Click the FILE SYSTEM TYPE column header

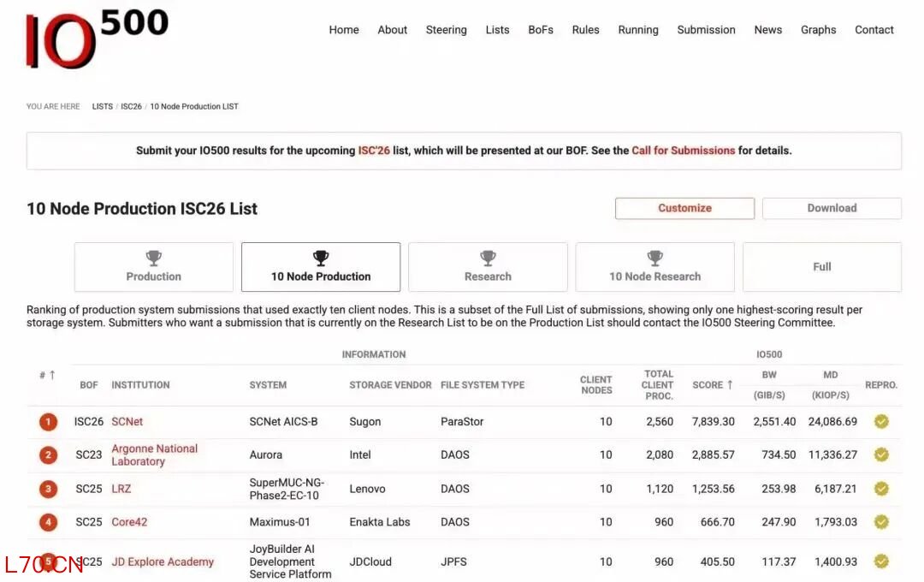point(483,385)
